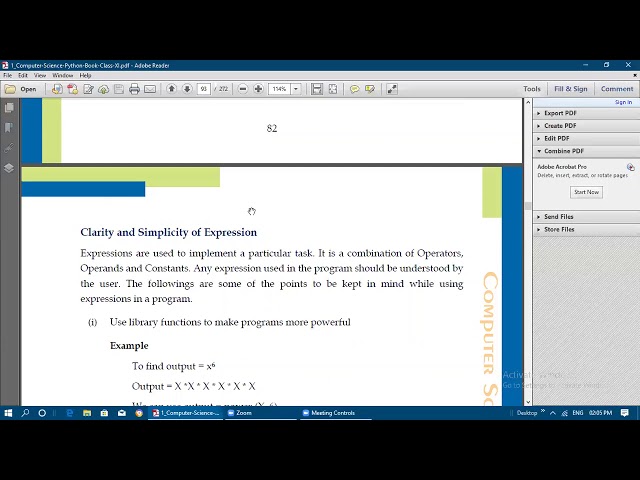Add a sticky note comment
This screenshot has height=480, width=640.
(x=354, y=89)
